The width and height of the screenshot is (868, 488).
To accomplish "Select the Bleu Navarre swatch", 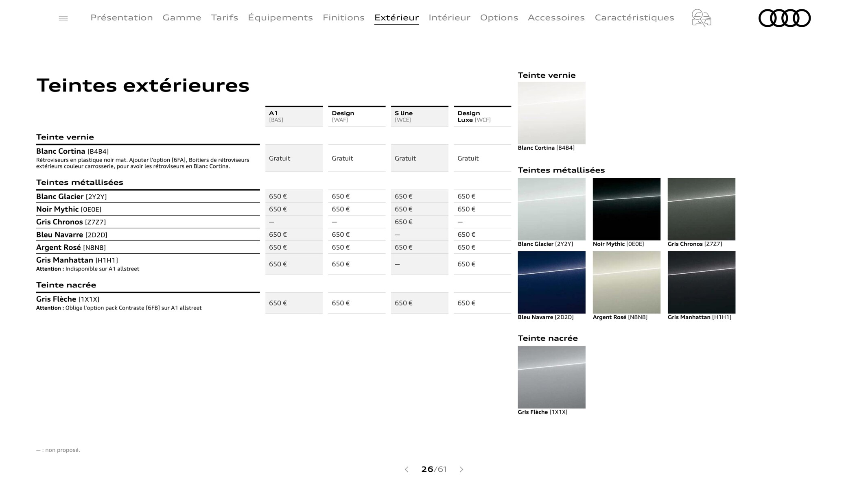I will [x=551, y=282].
